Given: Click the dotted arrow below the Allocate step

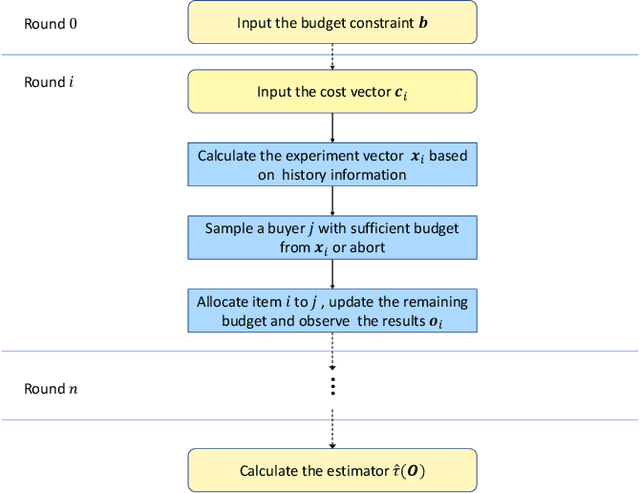Looking at the screenshot, I should [x=332, y=352].
